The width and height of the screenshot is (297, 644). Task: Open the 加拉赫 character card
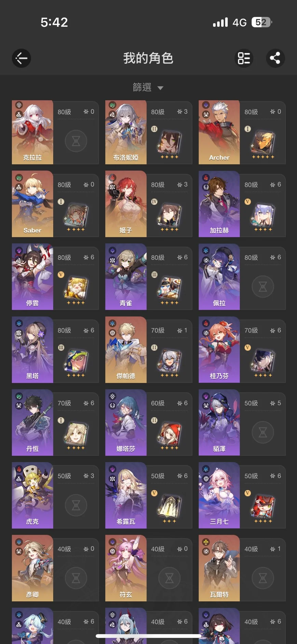point(242,204)
